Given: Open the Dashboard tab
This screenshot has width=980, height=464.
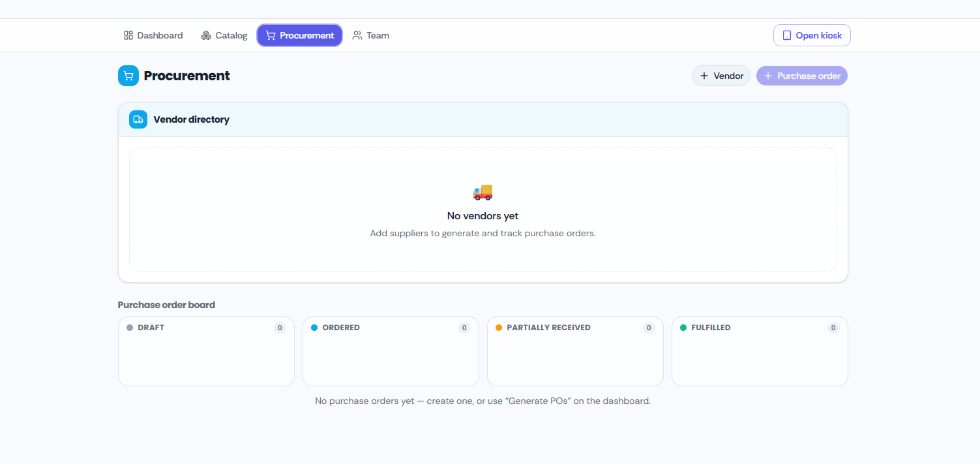Looking at the screenshot, I should [x=153, y=35].
